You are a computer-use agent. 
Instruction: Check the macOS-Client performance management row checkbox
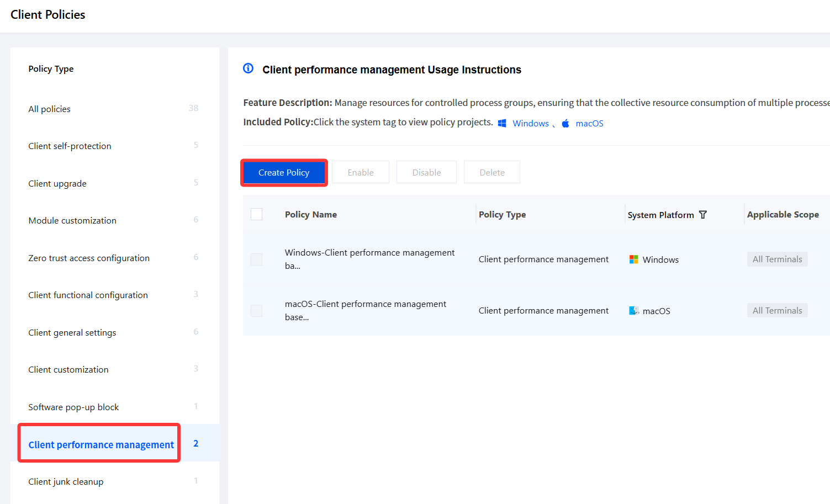(257, 311)
